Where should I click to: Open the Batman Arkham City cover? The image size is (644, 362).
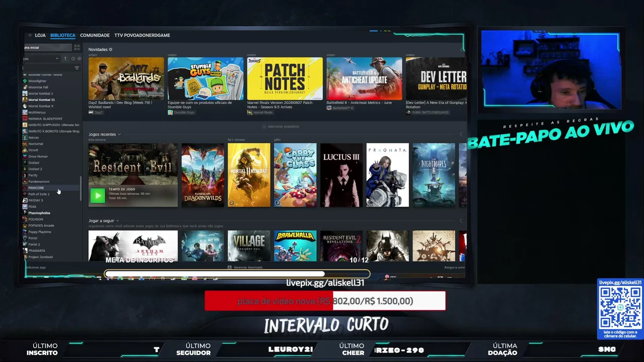(x=133, y=246)
